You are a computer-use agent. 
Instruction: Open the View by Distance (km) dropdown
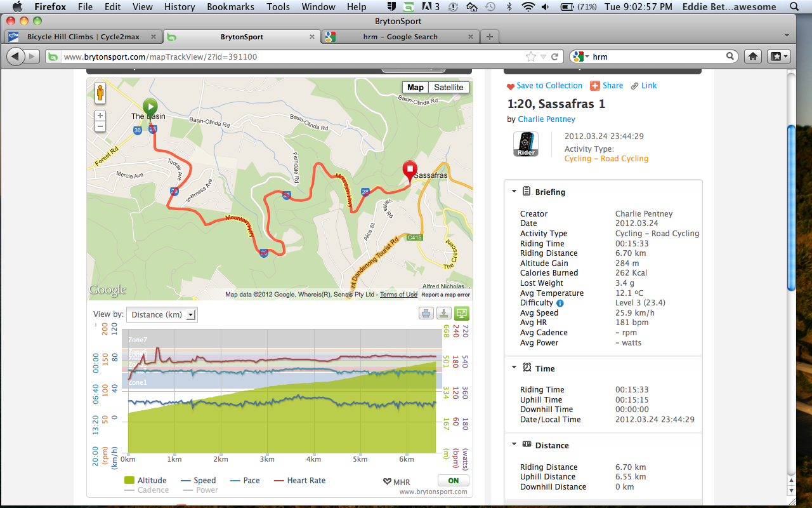(162, 314)
